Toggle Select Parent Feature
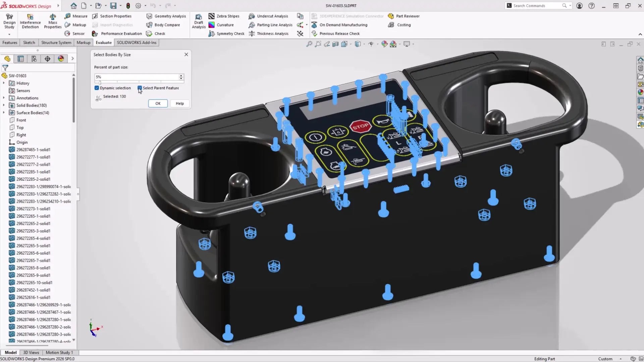 (x=140, y=88)
